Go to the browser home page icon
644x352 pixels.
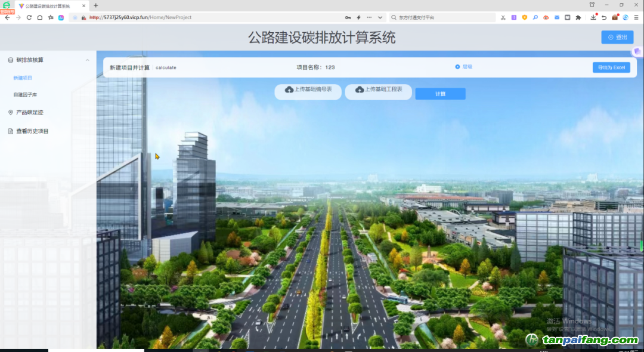[39, 17]
